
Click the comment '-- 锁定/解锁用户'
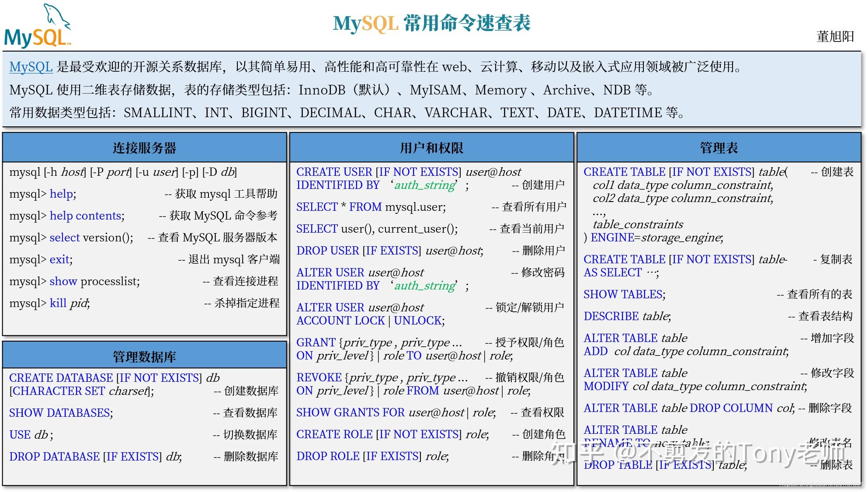(x=525, y=307)
